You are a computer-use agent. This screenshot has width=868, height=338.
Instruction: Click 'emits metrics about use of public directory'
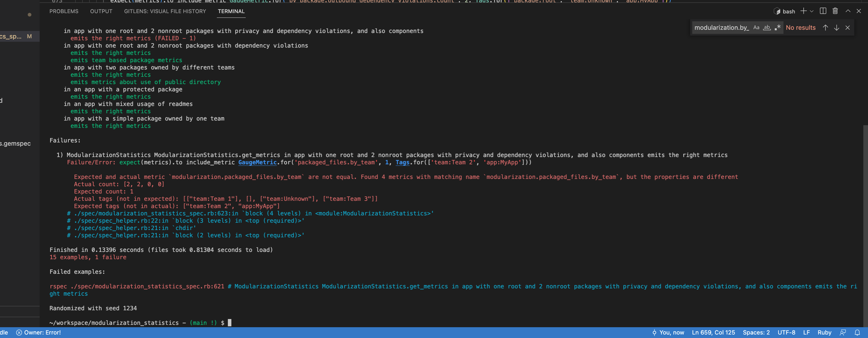[x=145, y=82]
